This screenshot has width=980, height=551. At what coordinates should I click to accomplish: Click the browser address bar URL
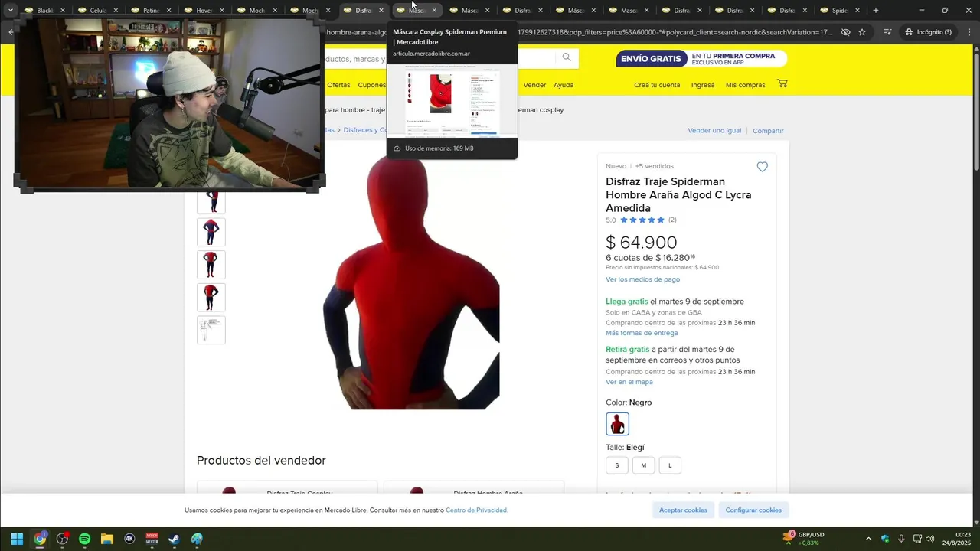pos(578,32)
